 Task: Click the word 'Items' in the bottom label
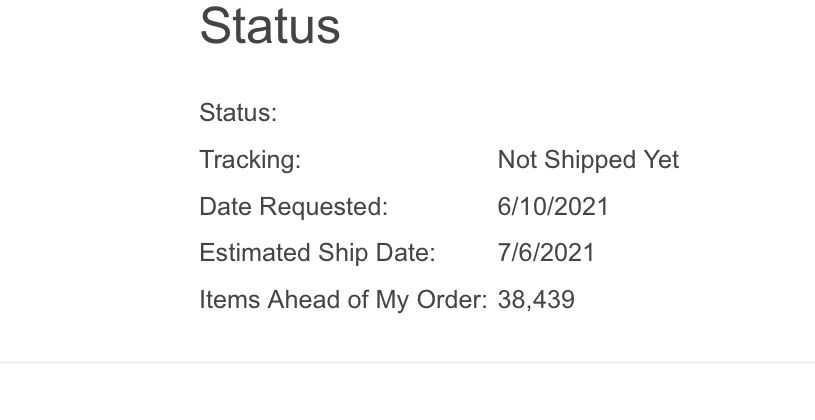(230, 300)
